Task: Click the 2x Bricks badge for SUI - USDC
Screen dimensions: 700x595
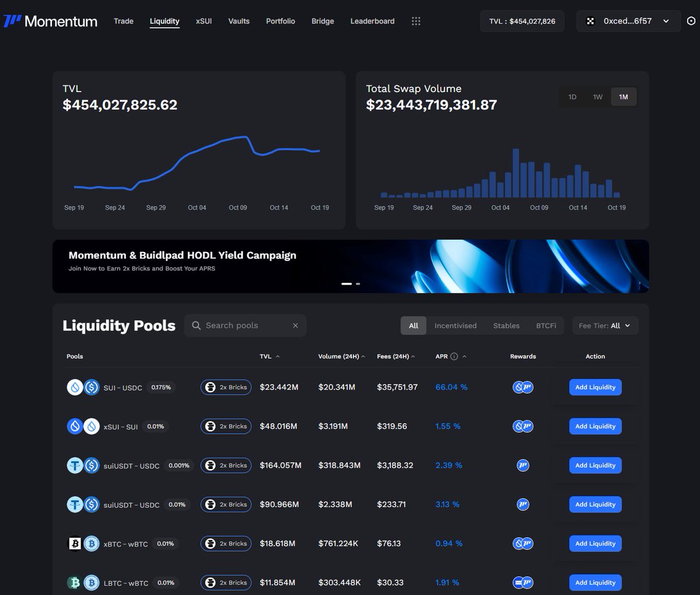Action: point(226,387)
